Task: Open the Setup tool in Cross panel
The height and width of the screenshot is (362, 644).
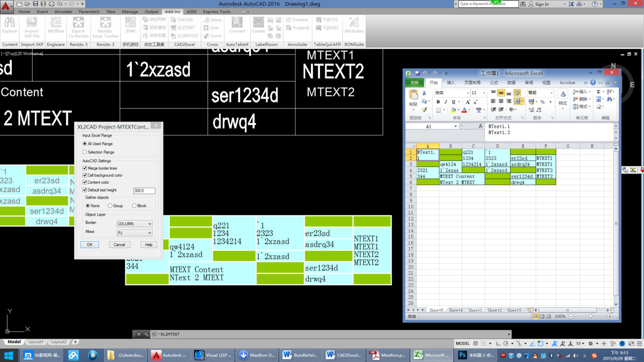Action: click(x=213, y=19)
